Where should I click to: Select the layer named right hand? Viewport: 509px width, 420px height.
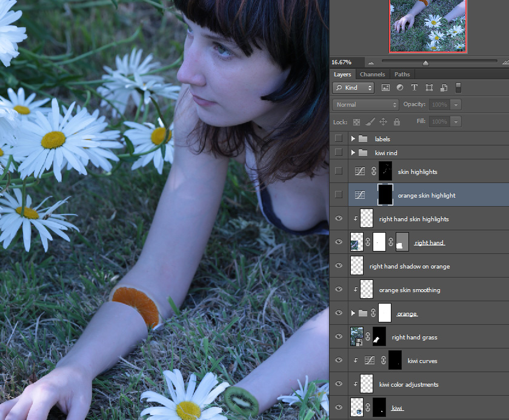pyautogui.click(x=429, y=242)
